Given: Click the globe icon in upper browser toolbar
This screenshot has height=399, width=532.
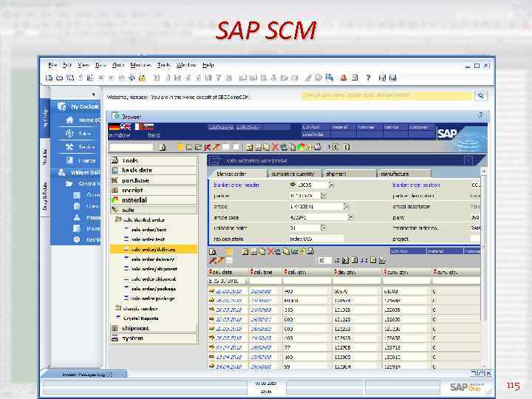Looking at the screenshot, I should (x=284, y=147).
